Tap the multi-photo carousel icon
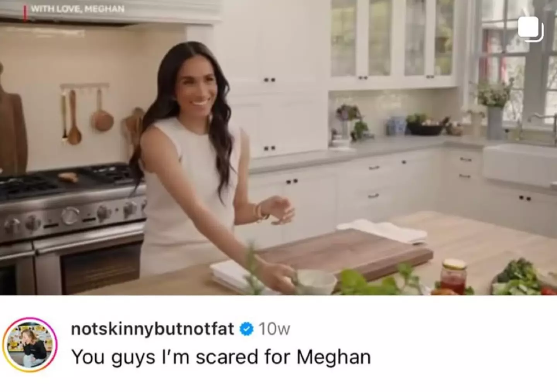 click(x=531, y=29)
